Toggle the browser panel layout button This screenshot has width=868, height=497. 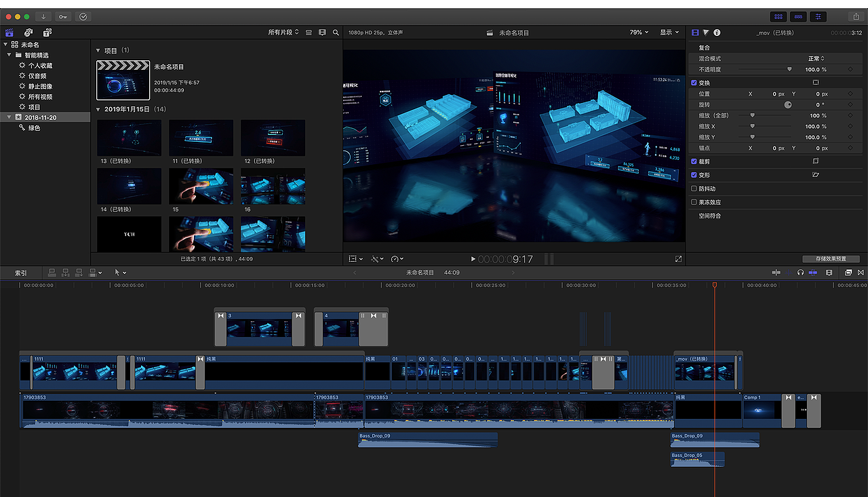(x=778, y=16)
